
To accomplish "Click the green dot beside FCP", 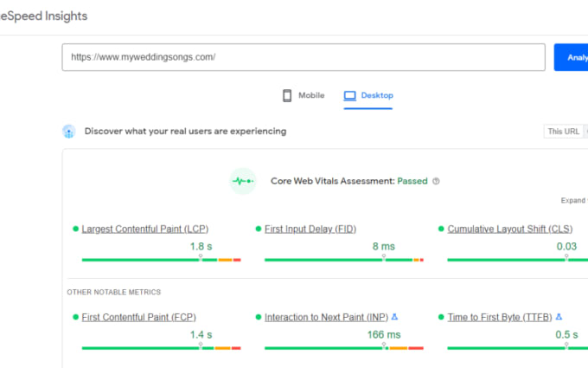I will pyautogui.click(x=75, y=317).
